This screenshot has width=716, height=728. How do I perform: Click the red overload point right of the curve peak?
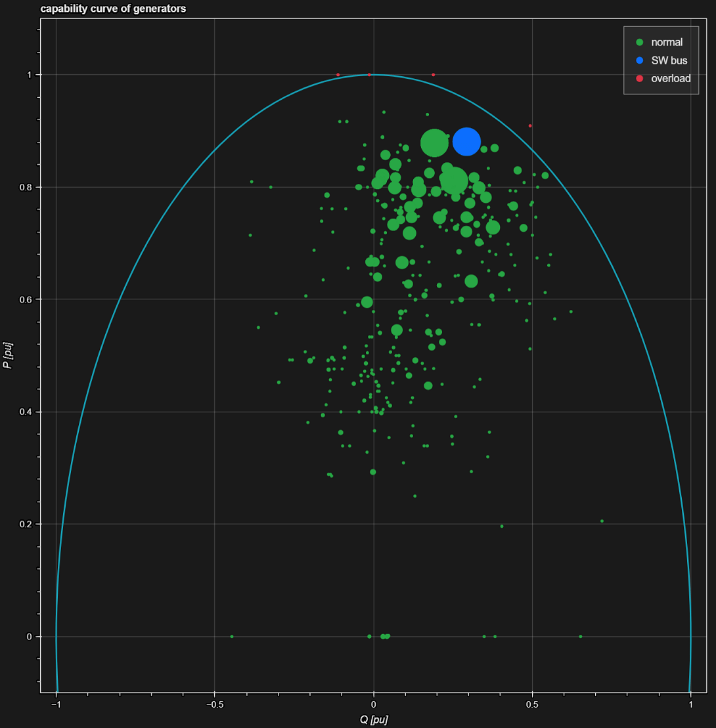[433, 75]
